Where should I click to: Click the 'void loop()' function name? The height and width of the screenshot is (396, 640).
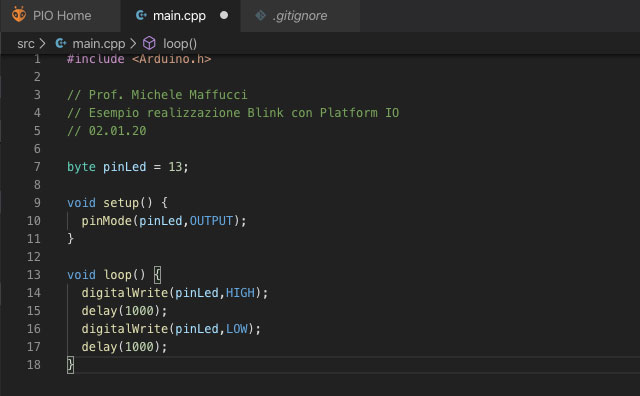[x=106, y=275]
